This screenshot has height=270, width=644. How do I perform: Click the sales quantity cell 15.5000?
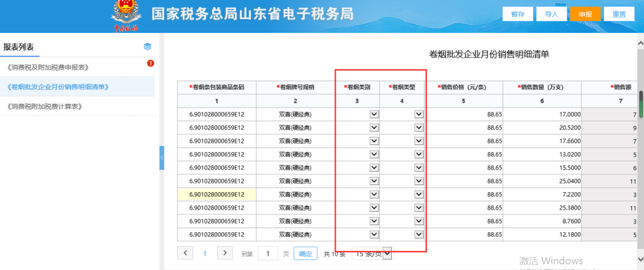pos(542,168)
